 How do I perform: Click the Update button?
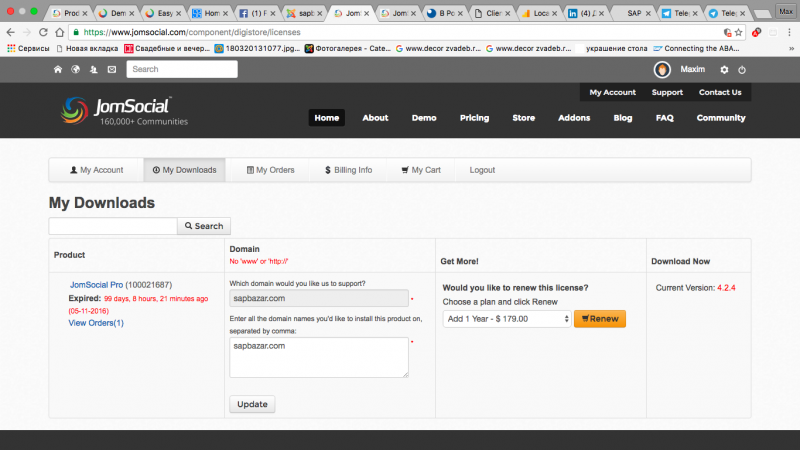pos(252,404)
